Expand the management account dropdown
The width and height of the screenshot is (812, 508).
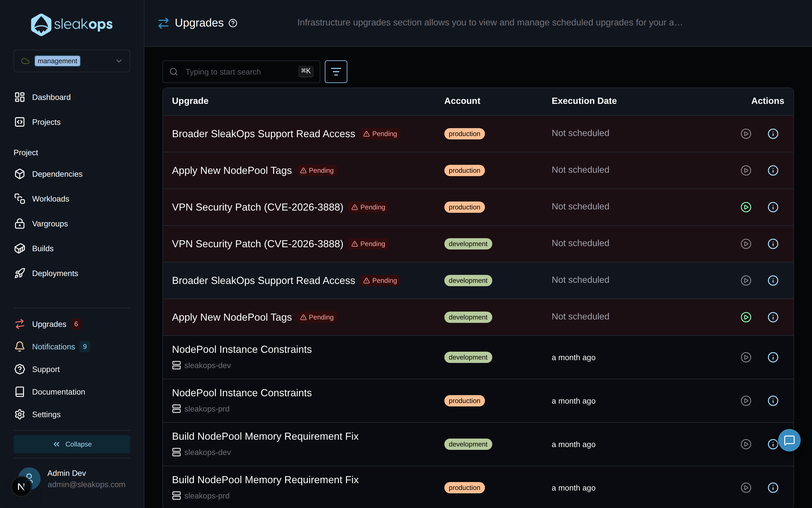tap(72, 61)
